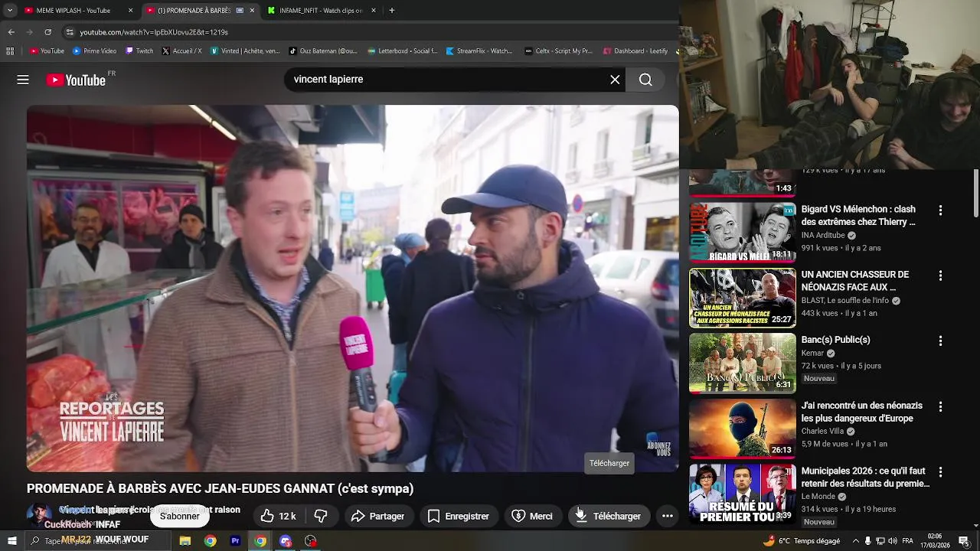Open the UN ANCIEN CHASSEUR DE NÉONAZIS thumbnail
The height and width of the screenshot is (551, 980).
coord(743,298)
